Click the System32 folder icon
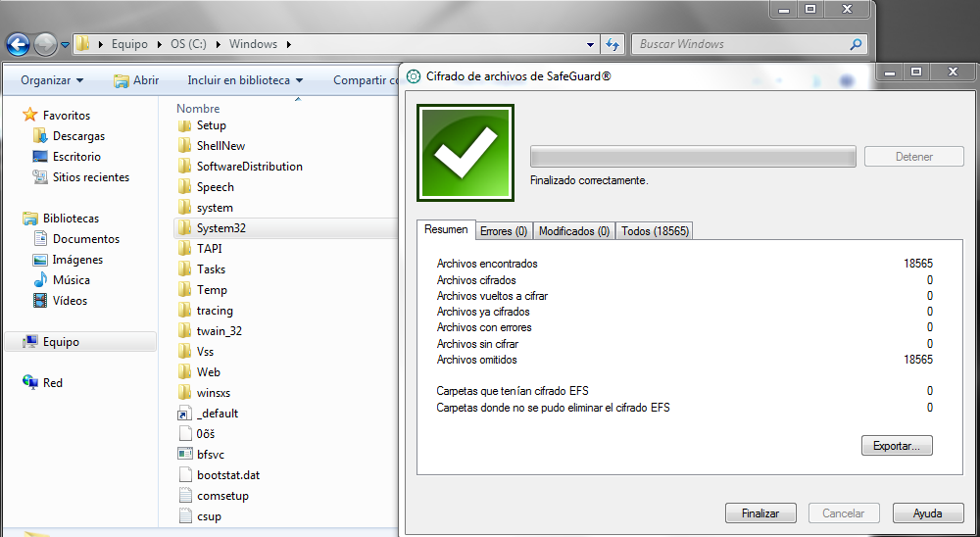980x537 pixels. [x=184, y=228]
